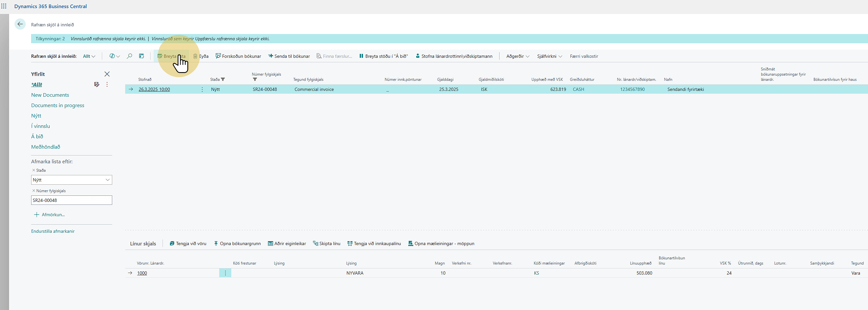The image size is (868, 310).
Task: Click the Staða column filter funnel icon
Action: tap(223, 80)
